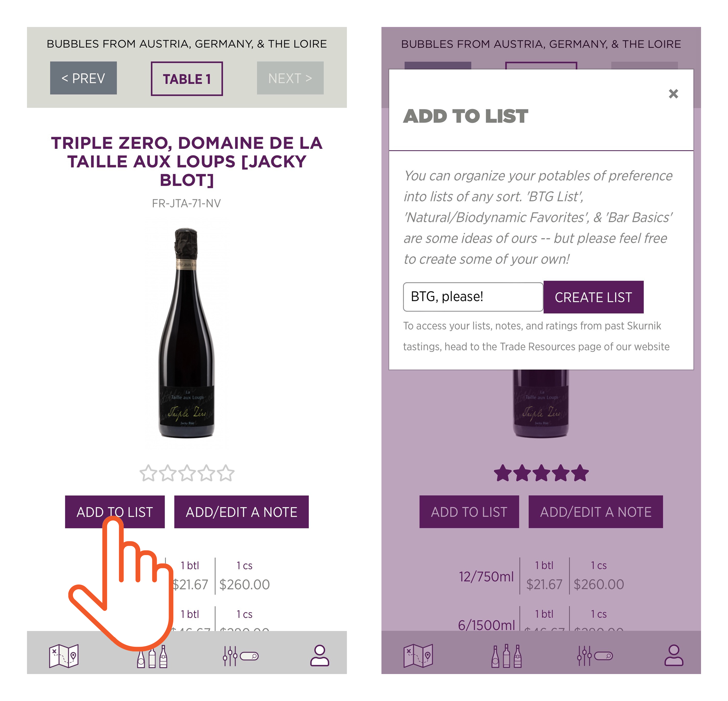Rate five stars on empty rating
This screenshot has width=728, height=701.
click(x=226, y=473)
